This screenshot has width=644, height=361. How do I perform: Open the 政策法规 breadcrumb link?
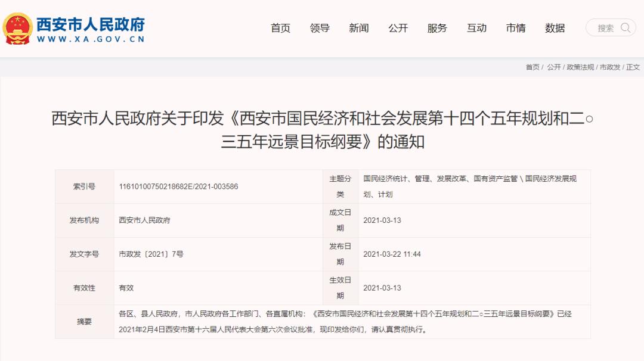click(580, 67)
